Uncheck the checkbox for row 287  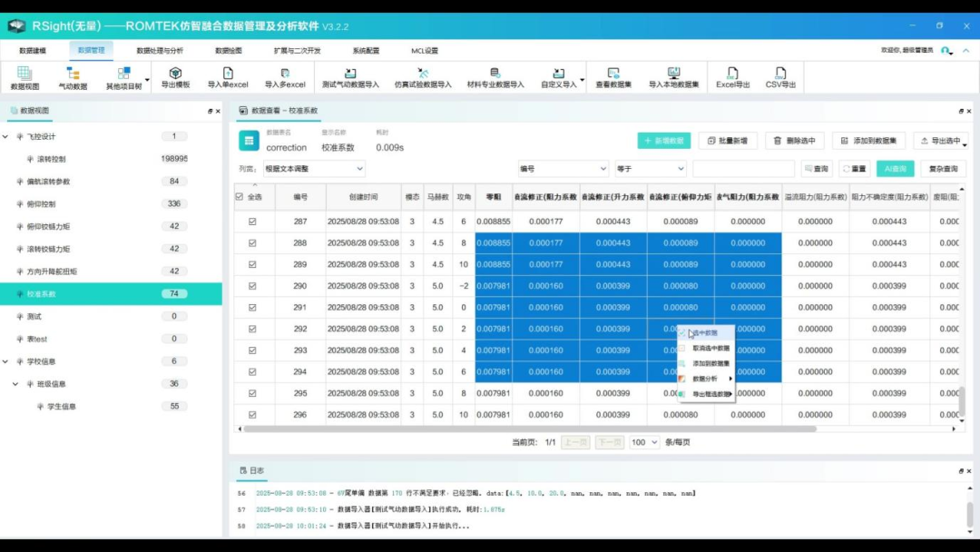tap(252, 222)
